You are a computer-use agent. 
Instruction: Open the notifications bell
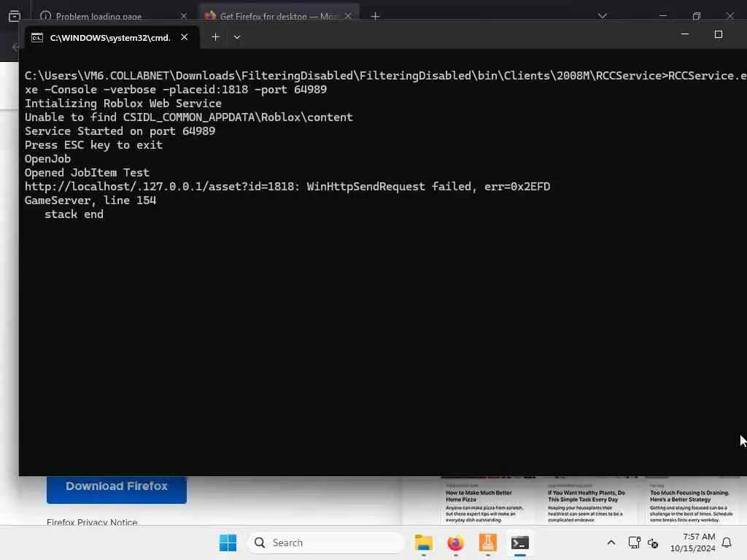[727, 542]
